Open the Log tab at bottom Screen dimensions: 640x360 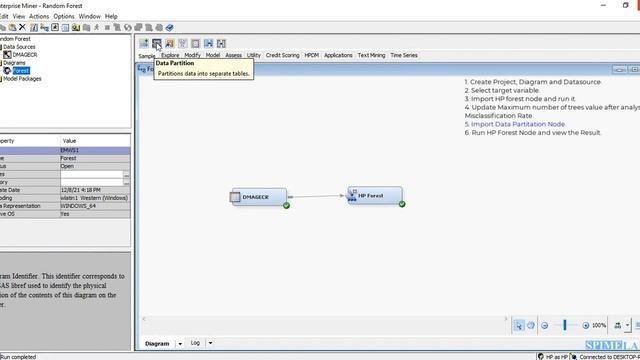click(x=195, y=343)
